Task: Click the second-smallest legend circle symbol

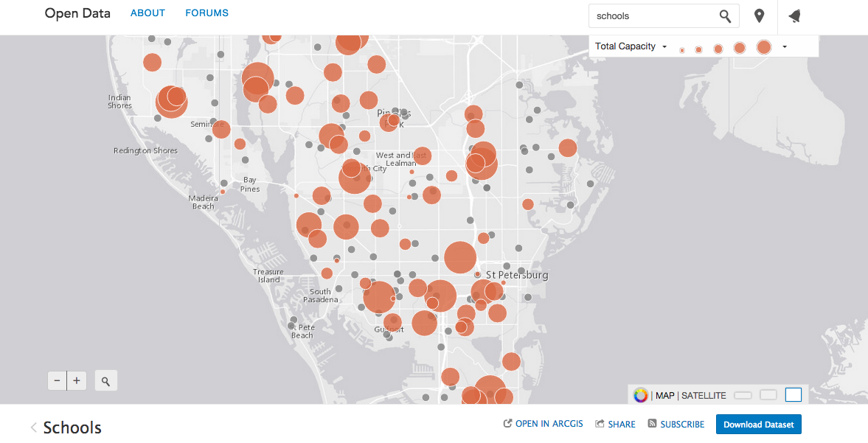Action: pyautogui.click(x=698, y=50)
